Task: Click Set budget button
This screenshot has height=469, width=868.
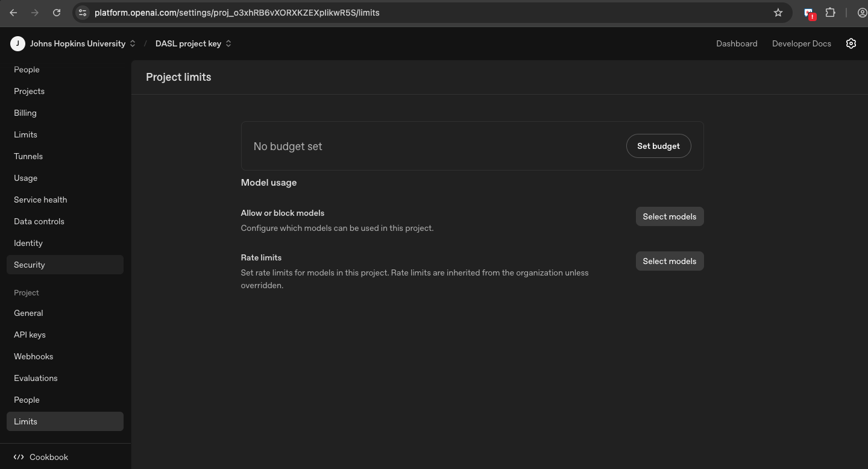Action: pyautogui.click(x=658, y=146)
